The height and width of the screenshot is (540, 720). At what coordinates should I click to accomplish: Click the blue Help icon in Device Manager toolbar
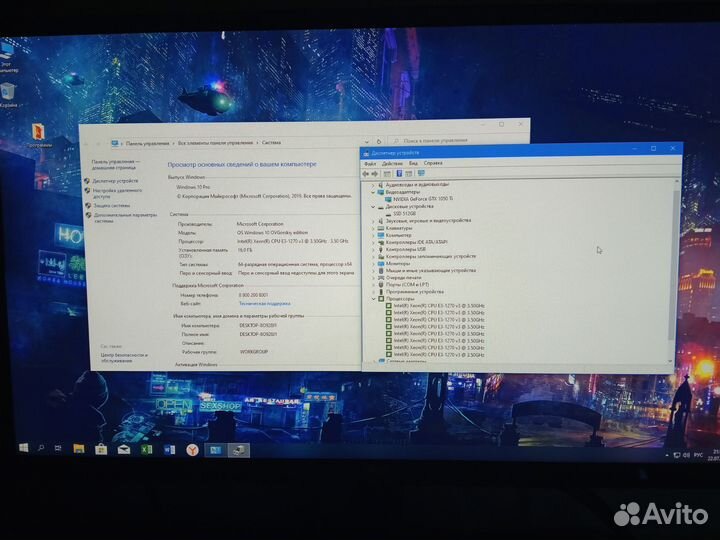click(399, 174)
